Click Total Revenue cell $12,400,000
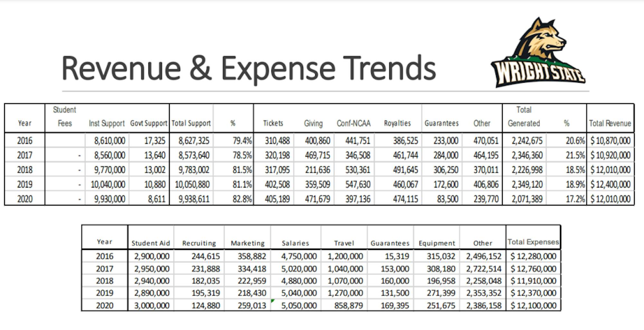Viewport: 644px width, 330px height. click(x=610, y=185)
